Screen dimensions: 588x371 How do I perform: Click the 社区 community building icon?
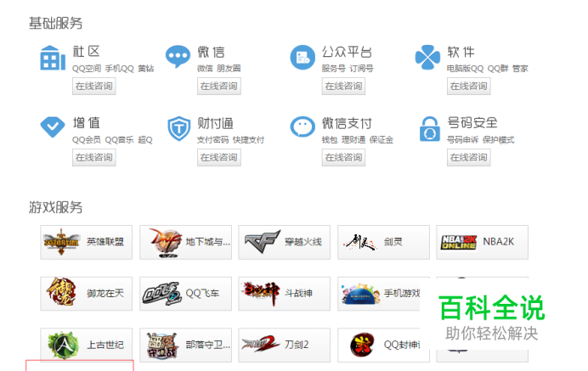[x=53, y=58]
